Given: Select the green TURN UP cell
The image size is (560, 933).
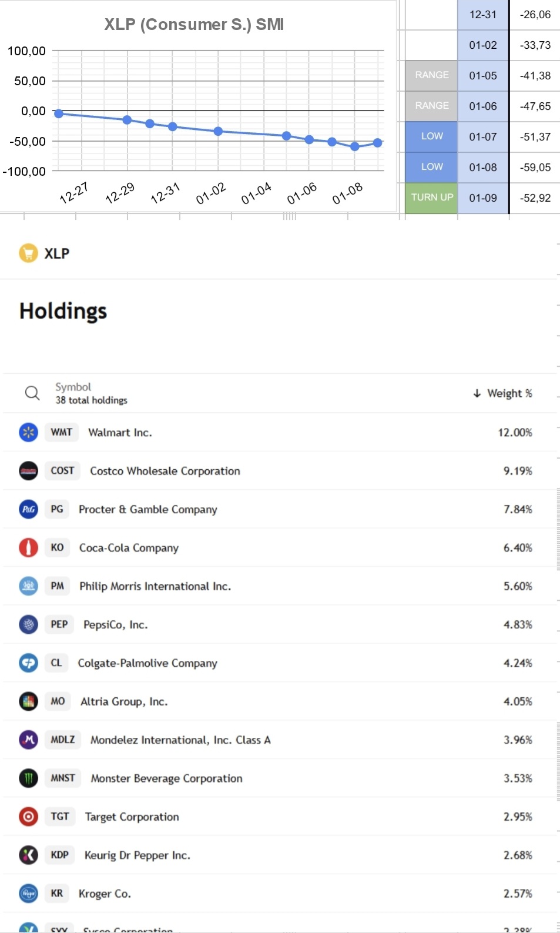Looking at the screenshot, I should (x=431, y=198).
